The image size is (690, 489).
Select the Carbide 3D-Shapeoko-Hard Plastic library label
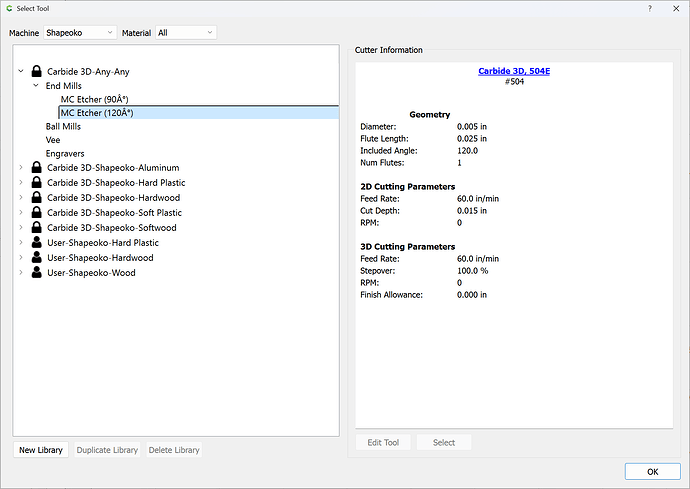click(x=116, y=183)
